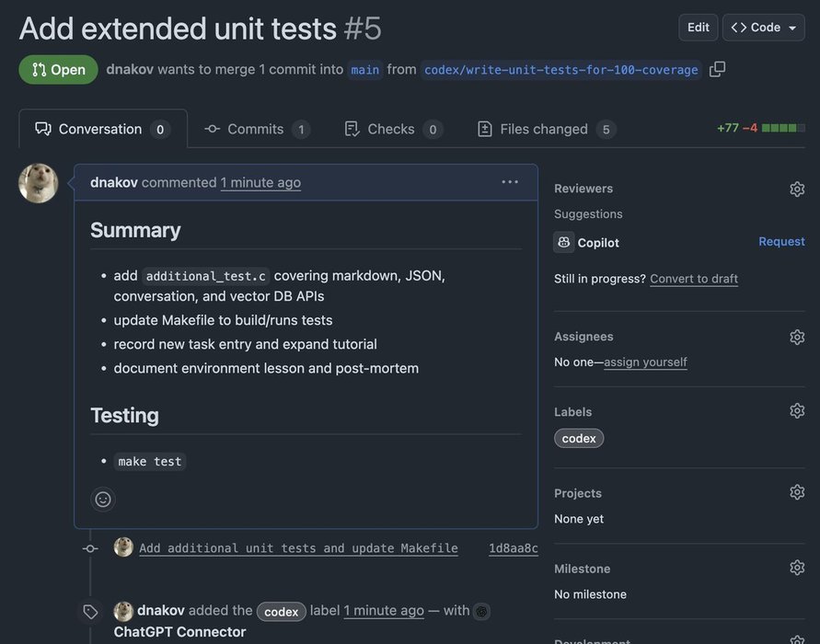Click dnakov's avatar beside comment
820x644 pixels.
pyautogui.click(x=39, y=183)
